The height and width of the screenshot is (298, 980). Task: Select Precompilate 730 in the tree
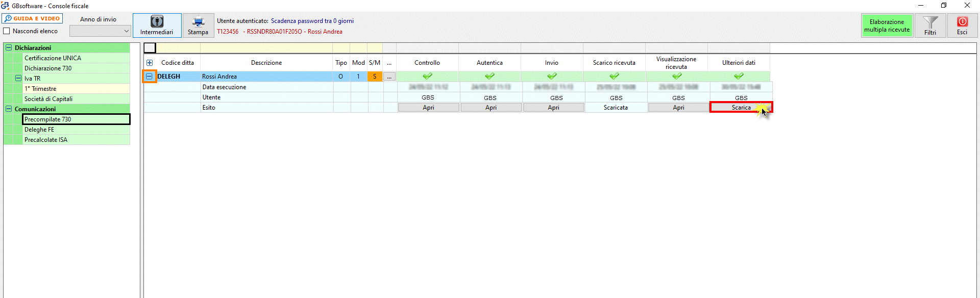77,119
